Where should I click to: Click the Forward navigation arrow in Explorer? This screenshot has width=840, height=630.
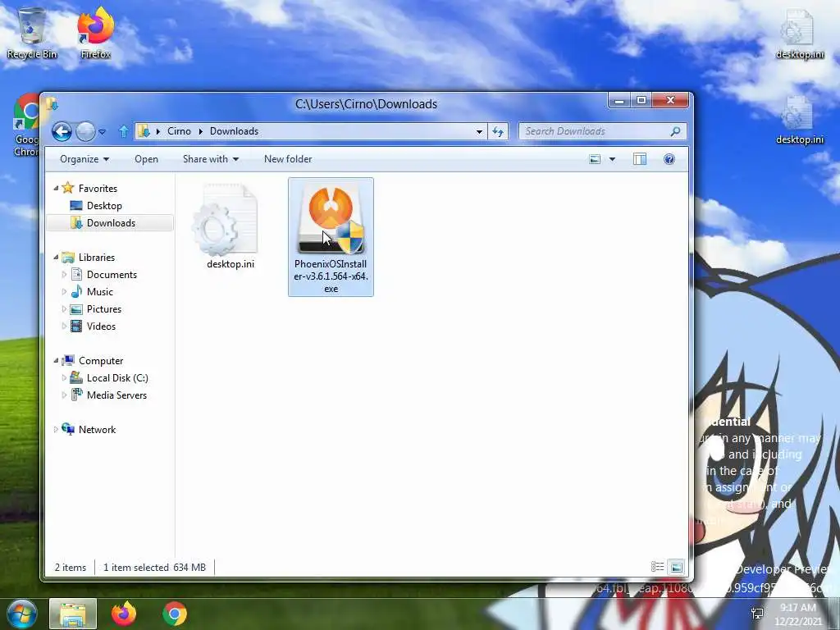click(x=85, y=131)
